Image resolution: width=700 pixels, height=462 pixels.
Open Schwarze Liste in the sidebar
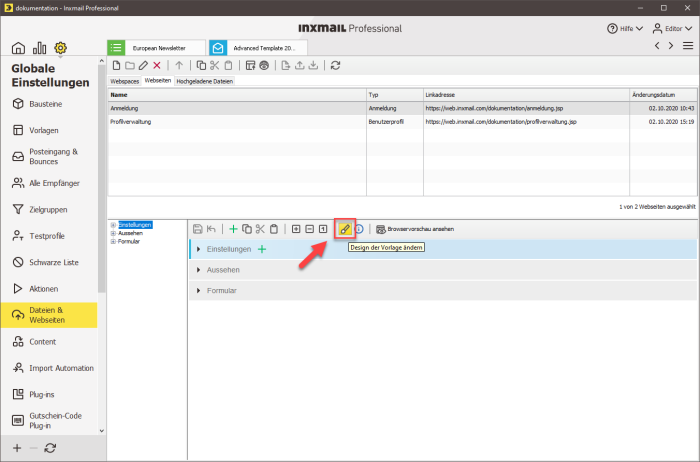49,262
